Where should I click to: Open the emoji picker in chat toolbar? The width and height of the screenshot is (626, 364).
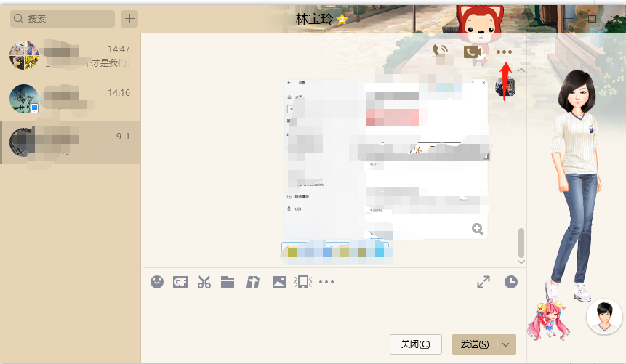157,282
